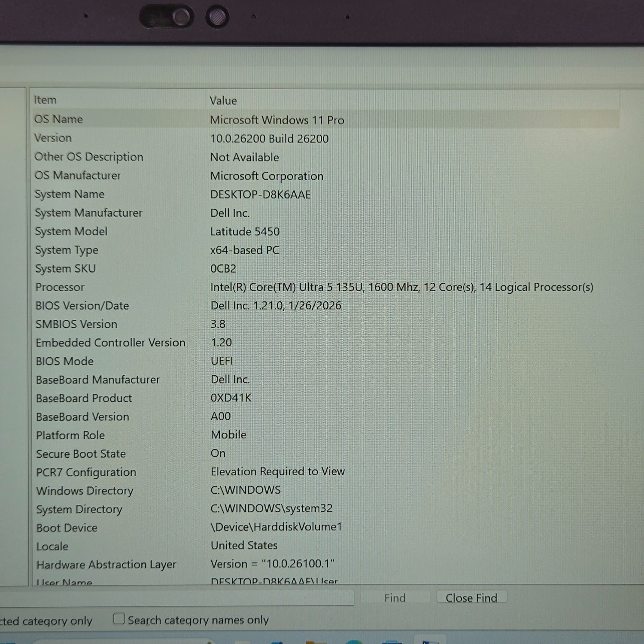Click the Embedded Controller value '1.20'
This screenshot has width=644, height=644.
221,342
